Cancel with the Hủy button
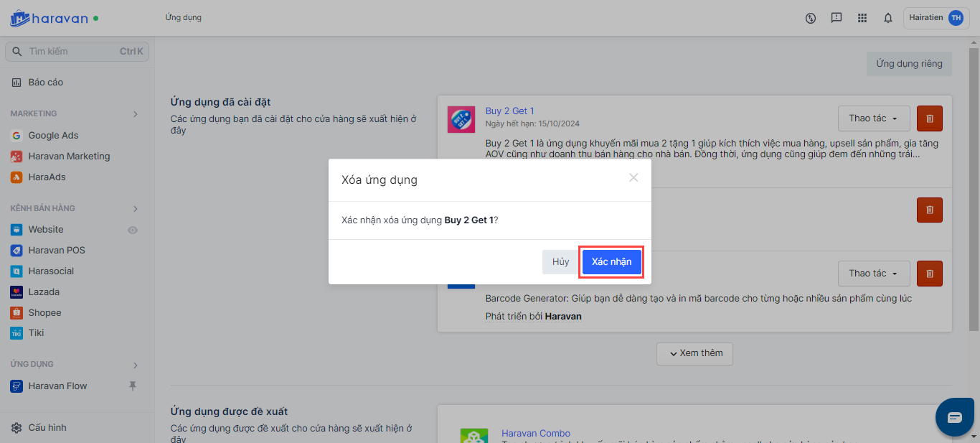Image resolution: width=980 pixels, height=443 pixels. (x=560, y=262)
